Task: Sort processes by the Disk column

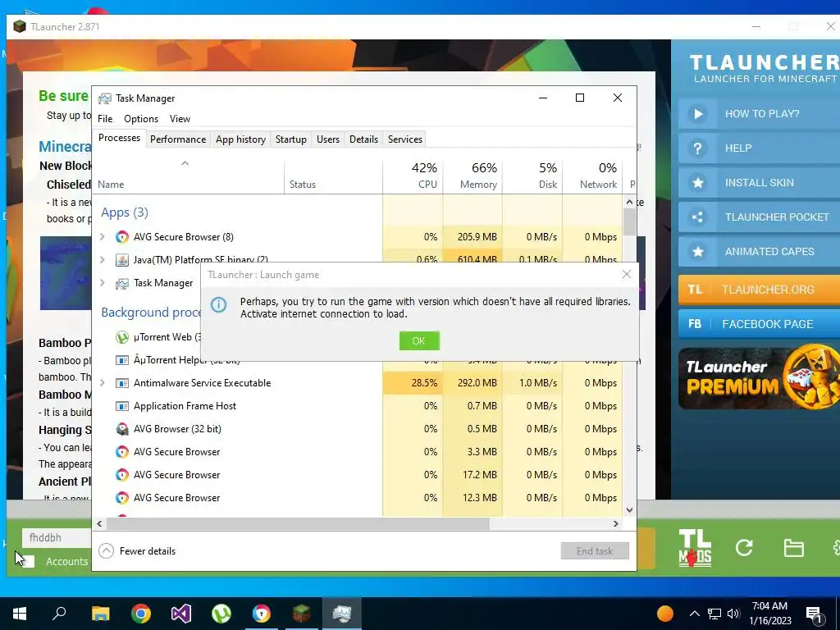Action: point(533,176)
